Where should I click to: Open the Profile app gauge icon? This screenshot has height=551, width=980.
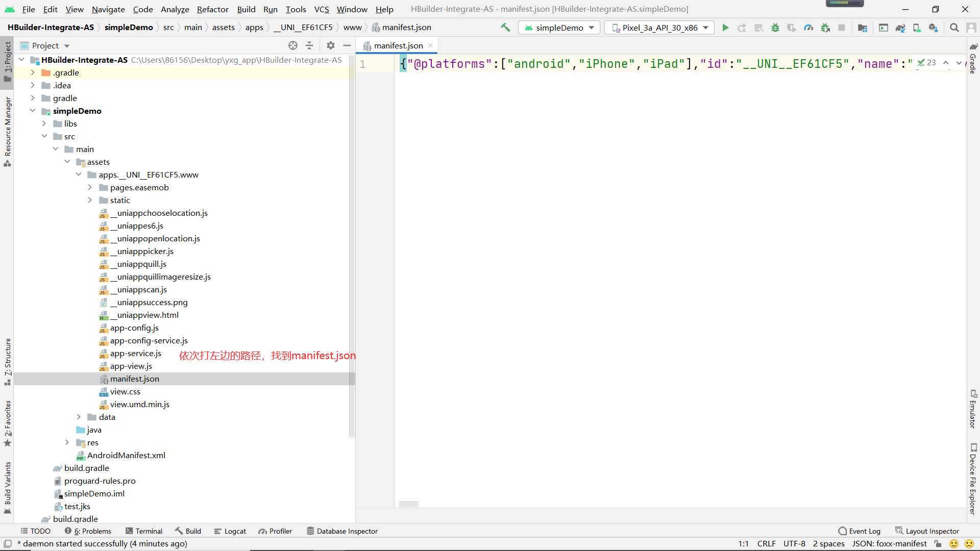point(808,28)
